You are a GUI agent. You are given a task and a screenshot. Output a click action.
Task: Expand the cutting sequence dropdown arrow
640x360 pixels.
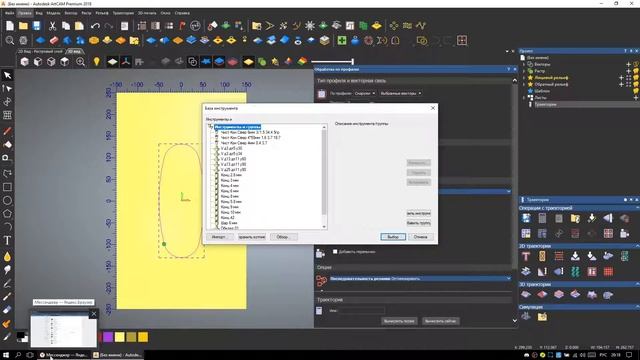(509, 278)
